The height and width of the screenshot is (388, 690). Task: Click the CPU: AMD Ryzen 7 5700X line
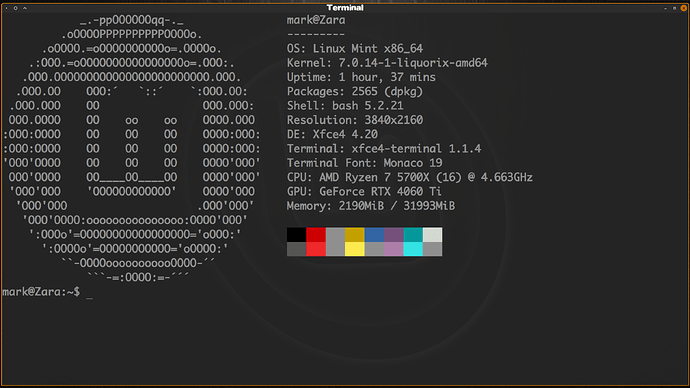(410, 177)
